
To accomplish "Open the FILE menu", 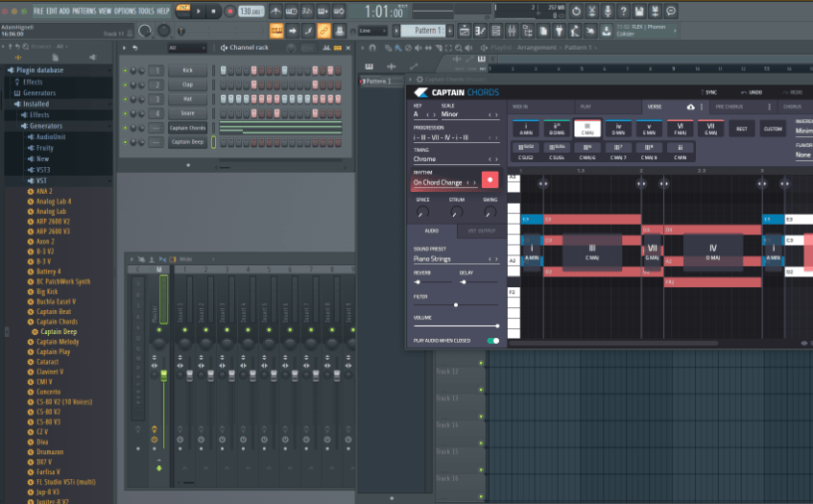I will (38, 11).
